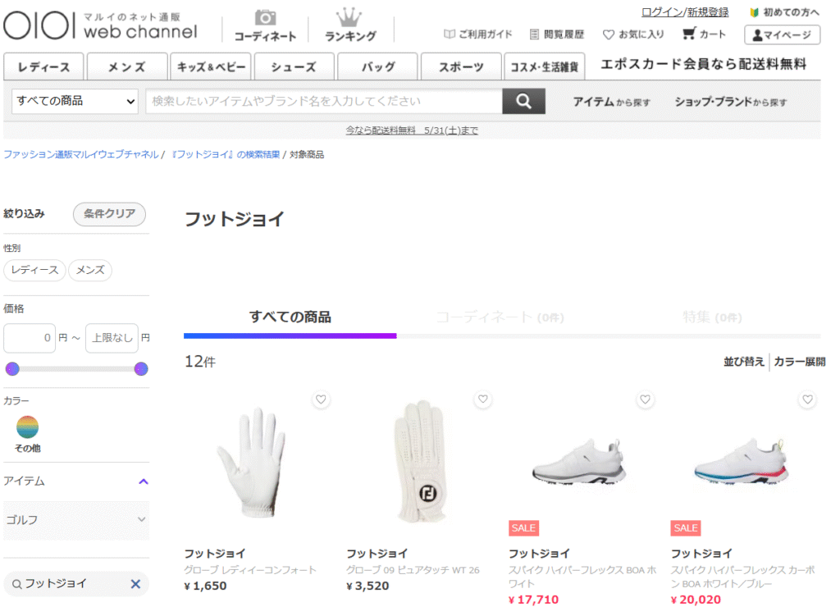Open ご利用ガイド guide link
Image resolution: width=840 pixels, height=616 pixels.
click(478, 34)
